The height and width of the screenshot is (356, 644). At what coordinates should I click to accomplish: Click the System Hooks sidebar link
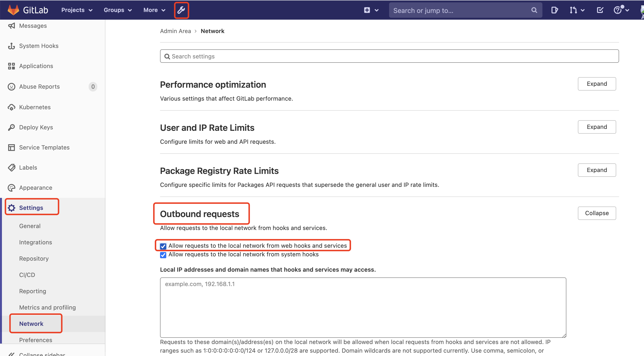(x=39, y=46)
